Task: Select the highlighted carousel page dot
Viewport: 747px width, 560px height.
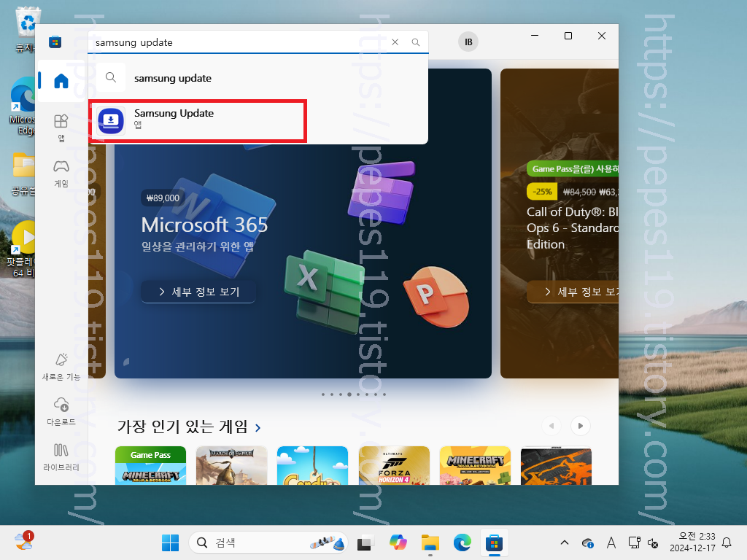Action: click(x=349, y=394)
